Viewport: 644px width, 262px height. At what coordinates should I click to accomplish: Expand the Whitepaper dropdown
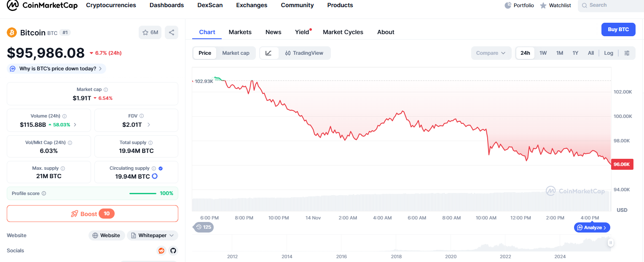click(x=152, y=235)
